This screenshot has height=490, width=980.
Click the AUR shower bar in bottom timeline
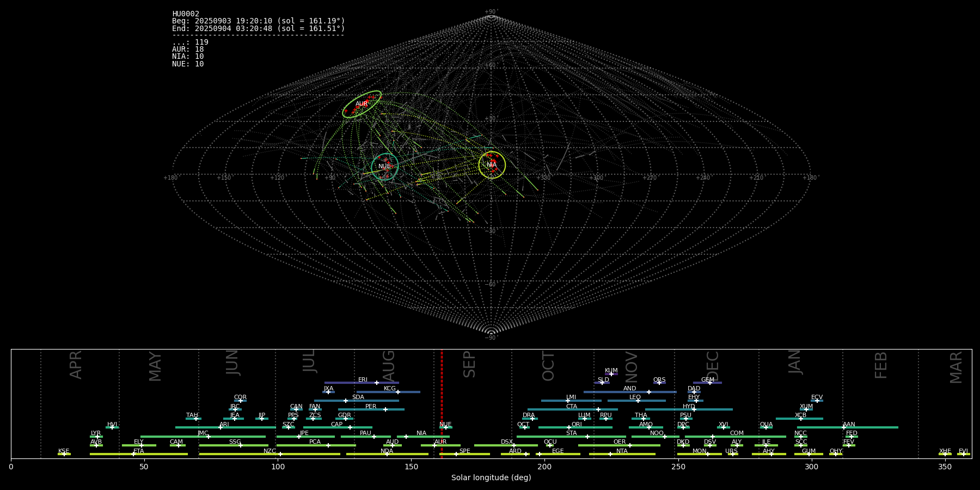(x=440, y=445)
